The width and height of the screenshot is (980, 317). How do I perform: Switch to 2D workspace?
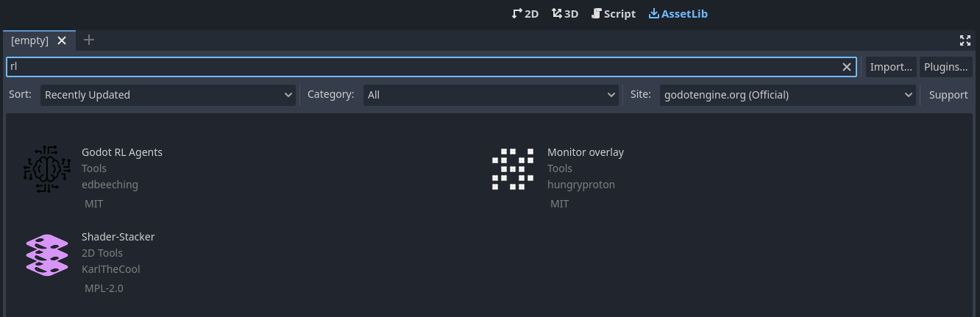point(525,13)
